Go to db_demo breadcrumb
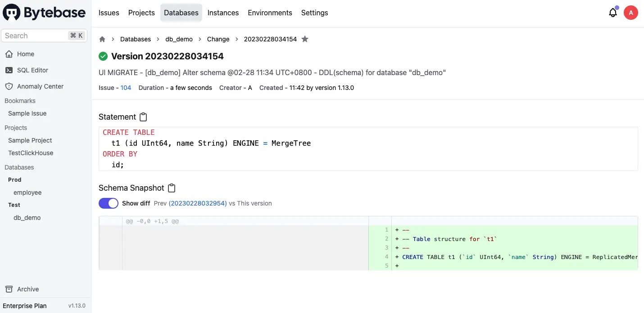Screen dimensions: 644x313 pyautogui.click(x=179, y=39)
